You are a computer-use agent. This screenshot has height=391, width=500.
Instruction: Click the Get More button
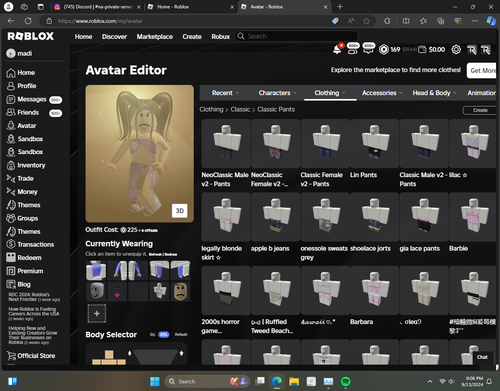point(482,70)
